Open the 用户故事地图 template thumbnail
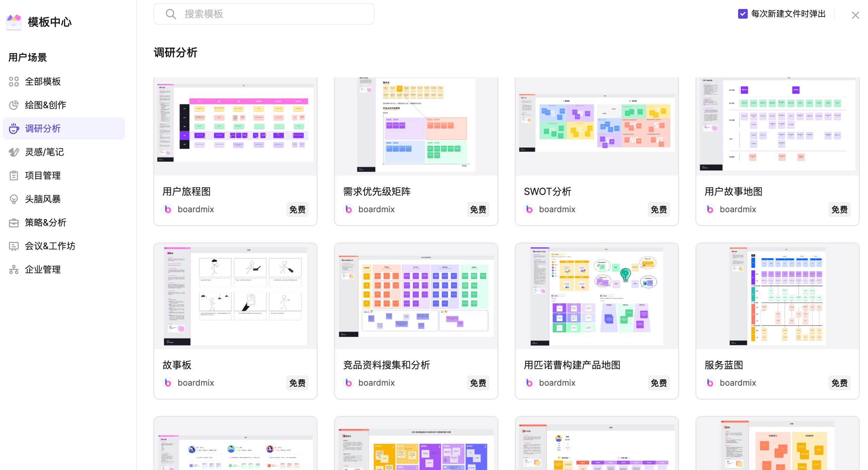Viewport: 868px width, 470px height. 778,126
